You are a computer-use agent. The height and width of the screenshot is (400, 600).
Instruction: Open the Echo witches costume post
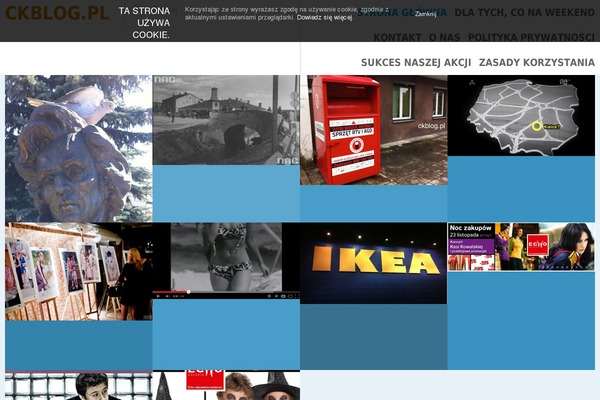[226, 385]
